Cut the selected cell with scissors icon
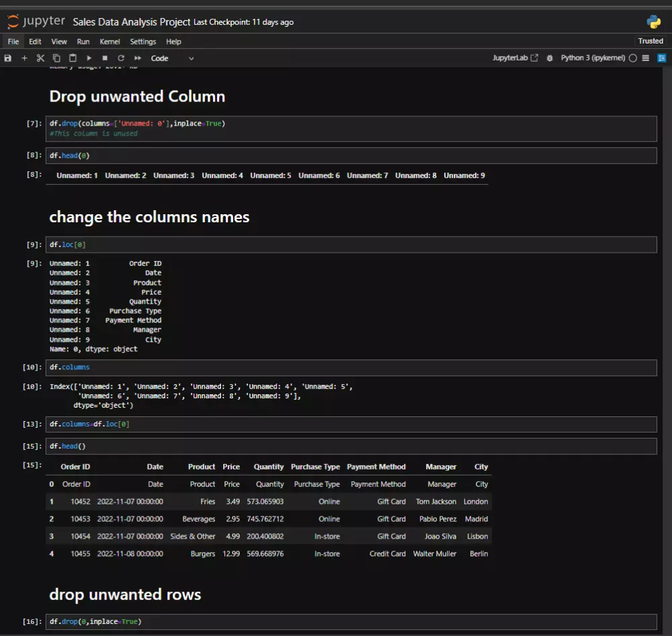672x636 pixels. (40, 58)
